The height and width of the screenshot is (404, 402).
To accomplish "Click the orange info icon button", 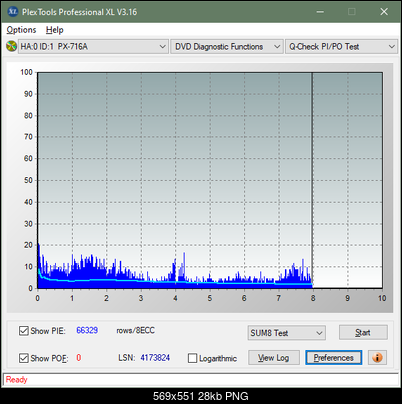I will tap(377, 358).
